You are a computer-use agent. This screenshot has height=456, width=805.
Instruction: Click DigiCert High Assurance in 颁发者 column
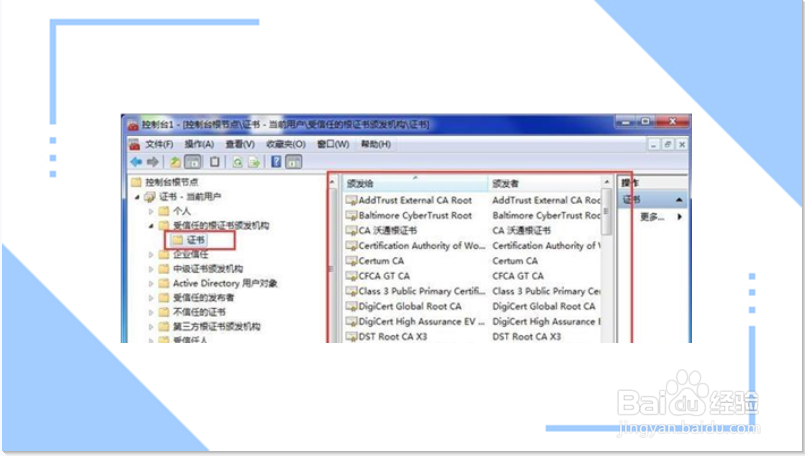546,321
